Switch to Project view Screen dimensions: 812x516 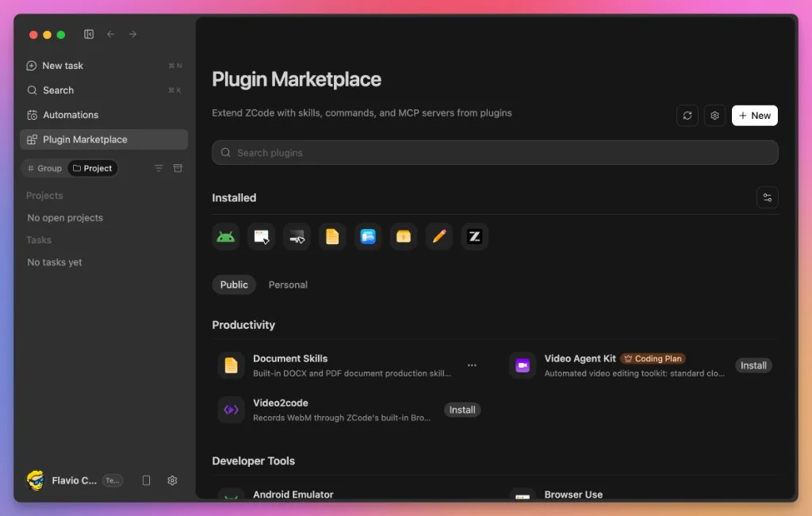93,168
